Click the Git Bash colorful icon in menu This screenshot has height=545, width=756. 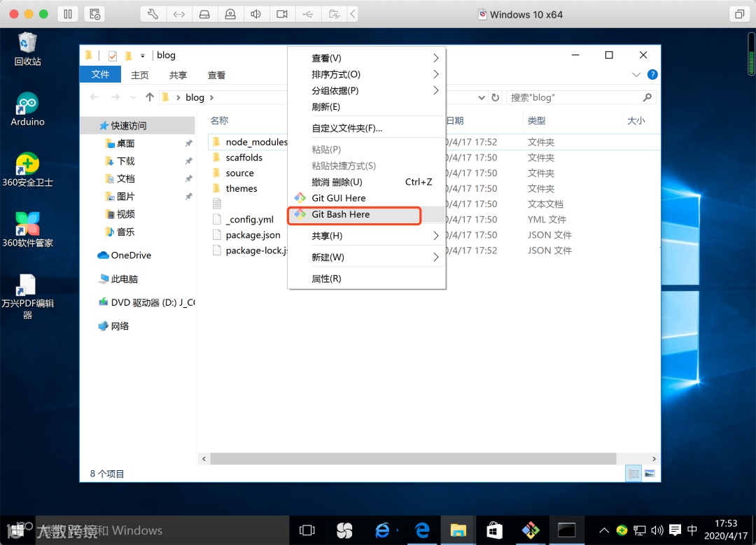point(300,214)
